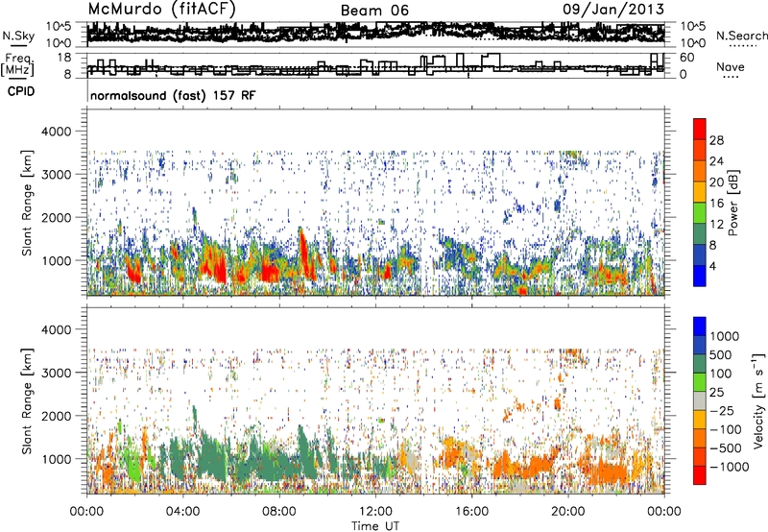Click the 'Nave' legend label
The image size is (768, 532).
pyautogui.click(x=730, y=66)
